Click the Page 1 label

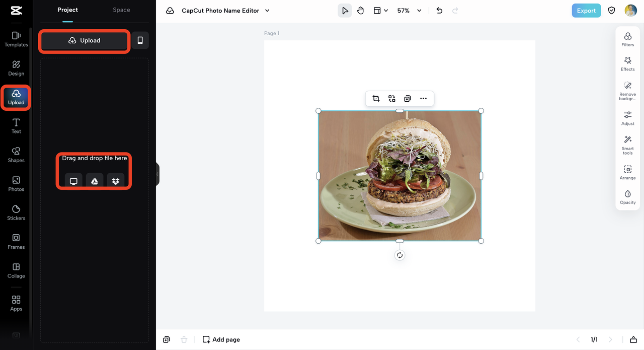(x=272, y=33)
